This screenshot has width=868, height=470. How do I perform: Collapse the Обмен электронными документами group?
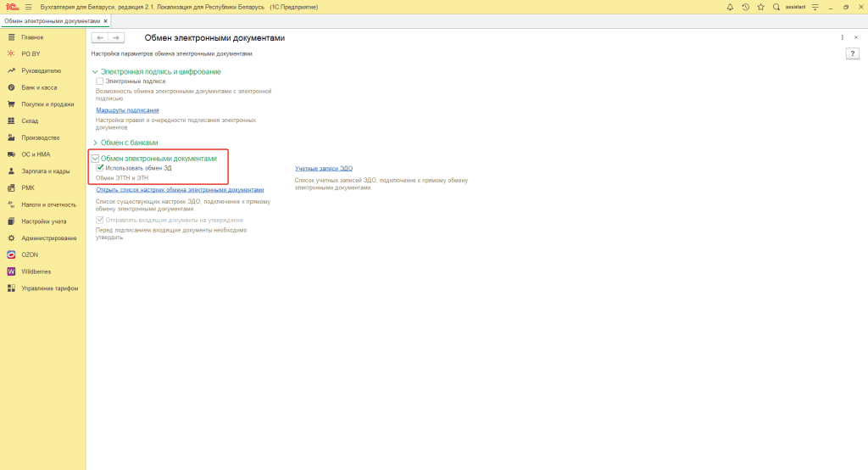[95, 159]
